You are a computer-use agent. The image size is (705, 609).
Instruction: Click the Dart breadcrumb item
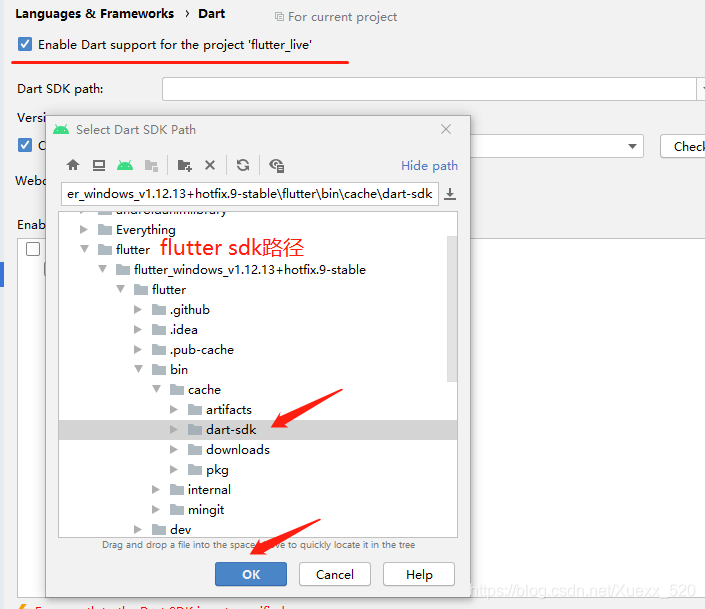(211, 13)
